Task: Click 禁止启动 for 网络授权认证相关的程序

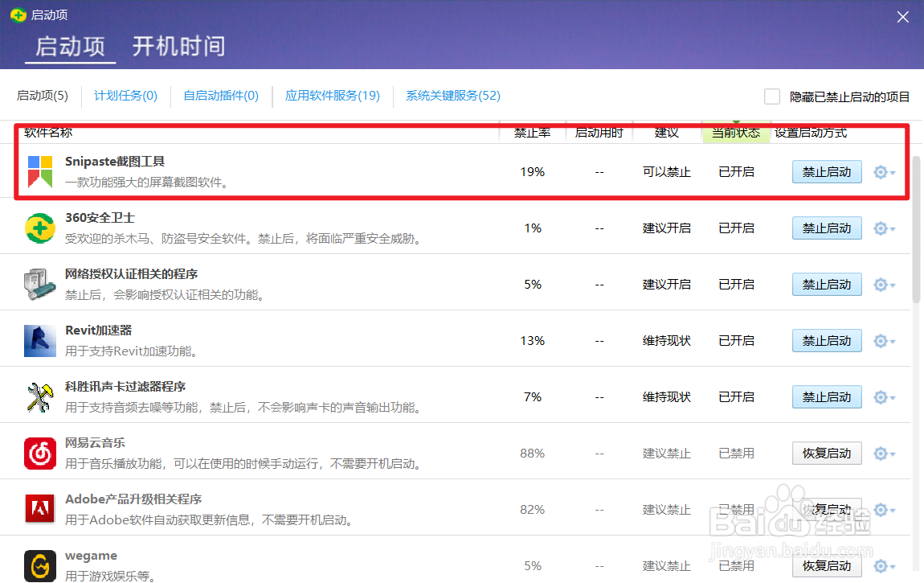Action: [827, 284]
